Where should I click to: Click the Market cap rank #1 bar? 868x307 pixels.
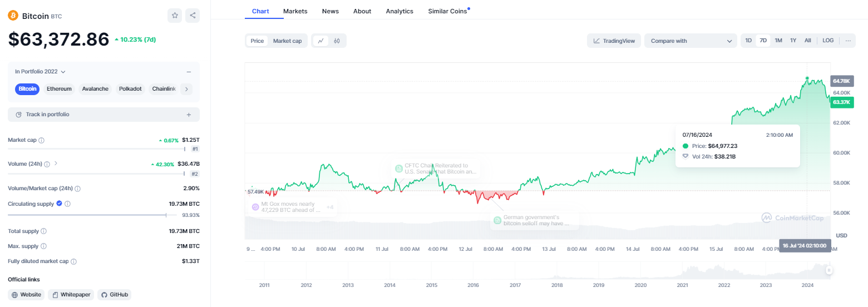(97, 149)
